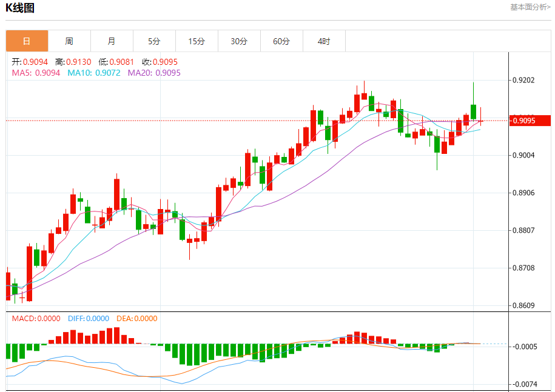Click the -0.0005 MACD axis label
The image size is (555, 392).
525,347
